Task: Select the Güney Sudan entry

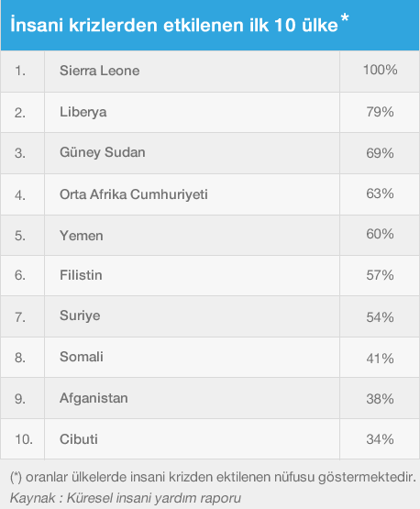Action: [102, 152]
